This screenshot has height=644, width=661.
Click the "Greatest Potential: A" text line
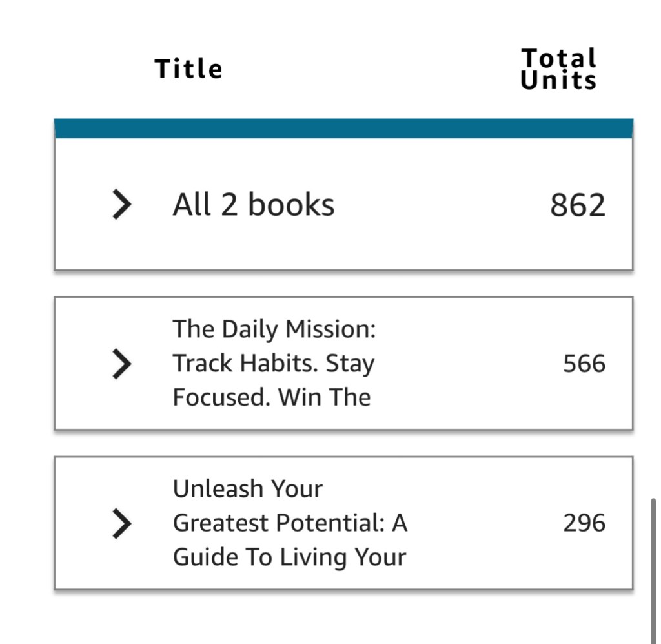290,523
